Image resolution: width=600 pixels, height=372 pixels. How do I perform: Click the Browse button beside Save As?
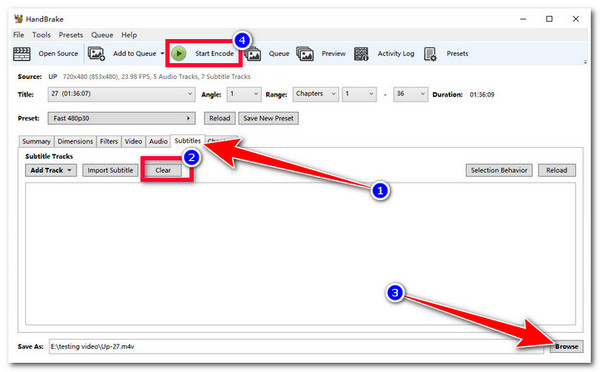[566, 347]
